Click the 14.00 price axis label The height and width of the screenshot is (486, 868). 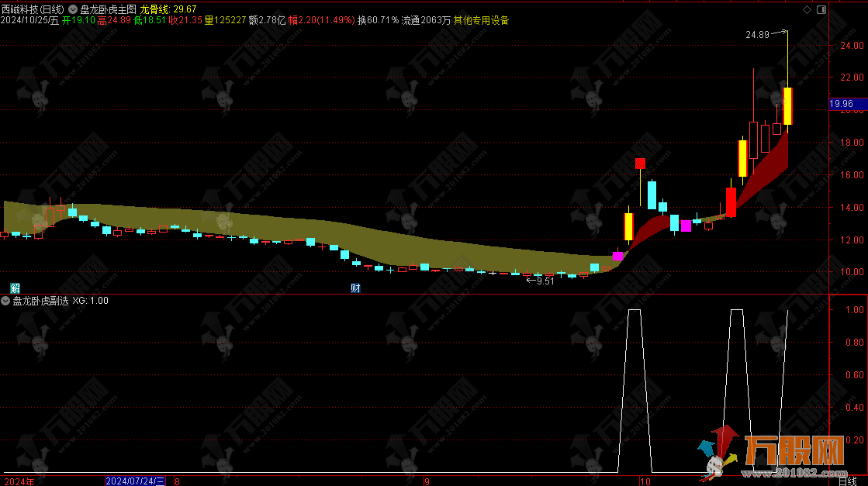[x=852, y=207]
